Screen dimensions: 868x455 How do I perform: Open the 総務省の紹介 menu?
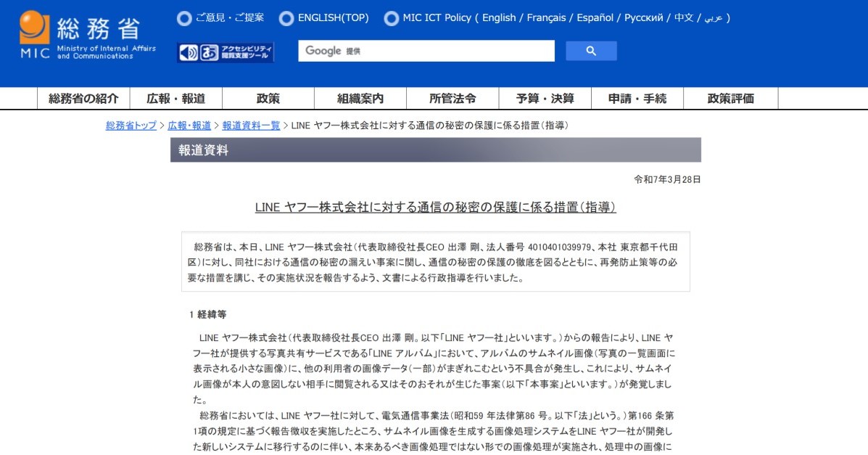pyautogui.click(x=83, y=99)
